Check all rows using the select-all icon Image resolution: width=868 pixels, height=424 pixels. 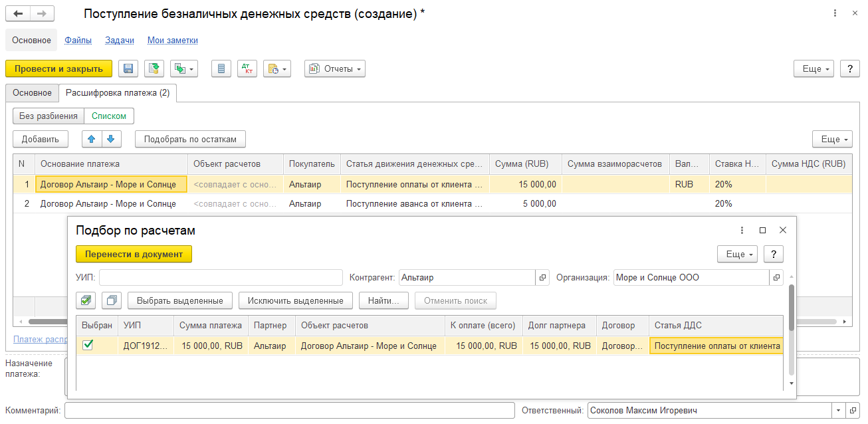pyautogui.click(x=86, y=300)
